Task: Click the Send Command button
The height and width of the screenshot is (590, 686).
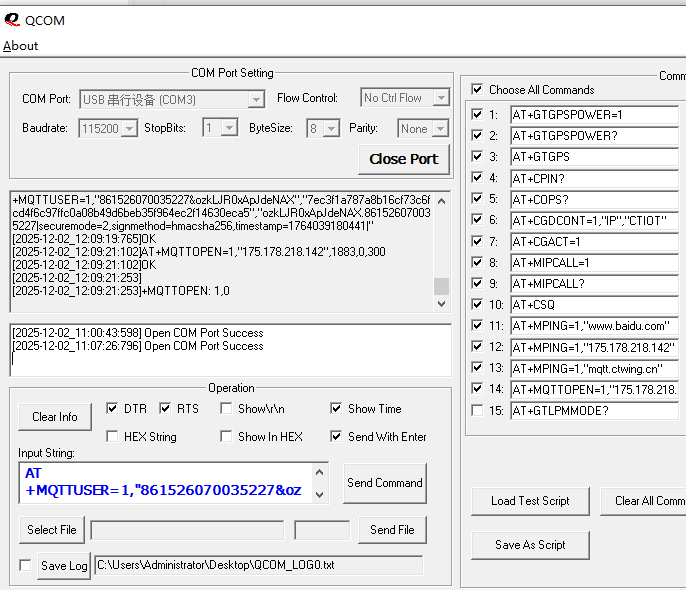Action: click(x=385, y=483)
